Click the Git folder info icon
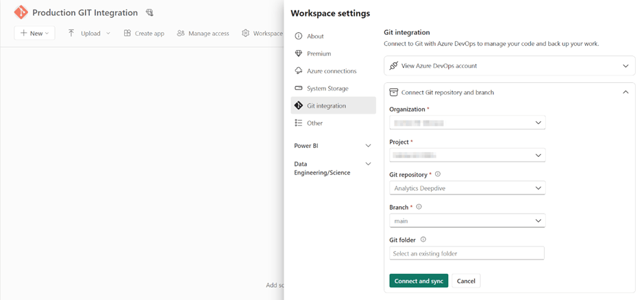Viewport: 644px width, 300px height. tap(423, 239)
